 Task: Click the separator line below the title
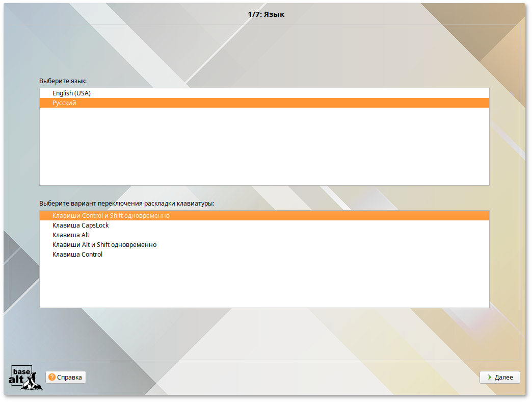[x=266, y=24]
